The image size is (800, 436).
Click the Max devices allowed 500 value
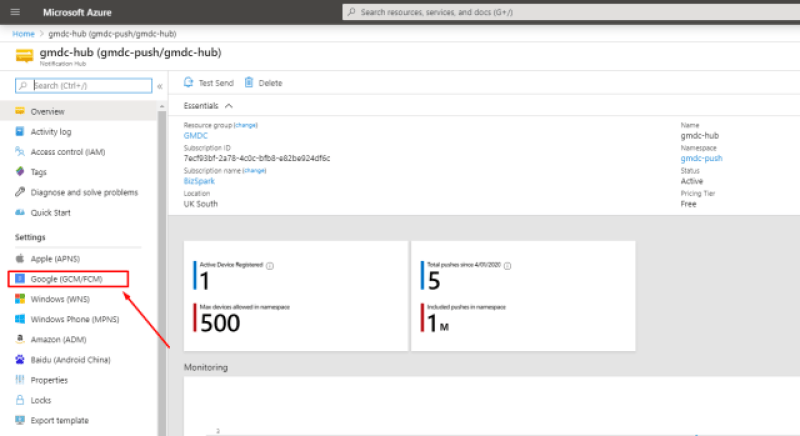220,323
